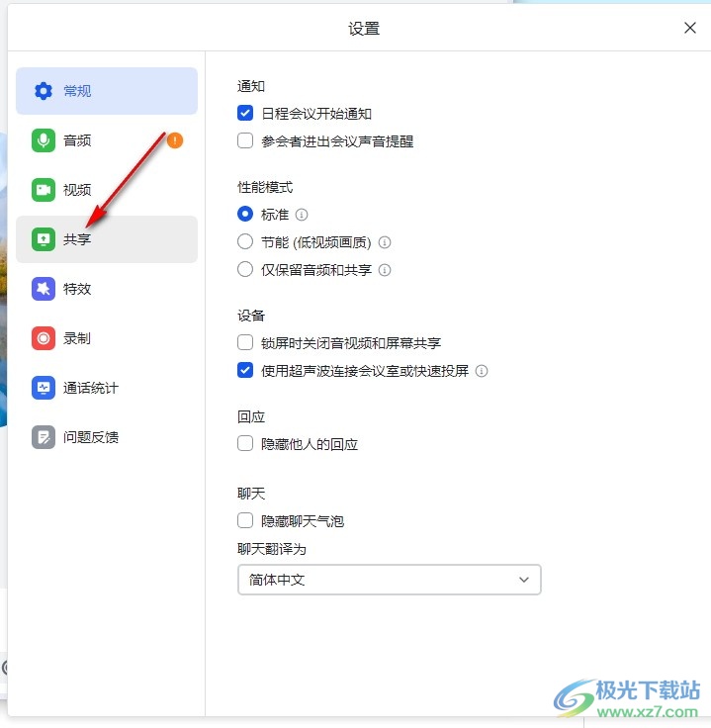Screen dimensions: 711x728
Task: Enable 参会者进出会议声音提醒 checkbox
Action: 245,140
